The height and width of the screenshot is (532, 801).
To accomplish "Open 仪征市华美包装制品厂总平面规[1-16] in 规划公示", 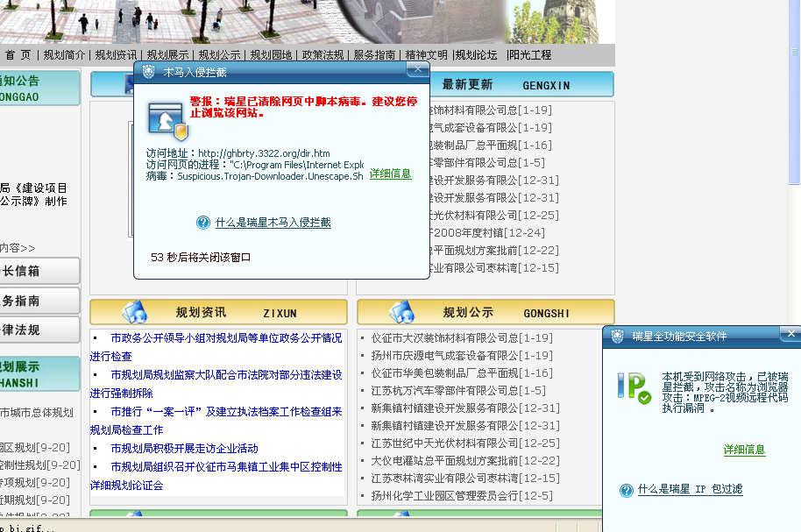I will point(462,373).
